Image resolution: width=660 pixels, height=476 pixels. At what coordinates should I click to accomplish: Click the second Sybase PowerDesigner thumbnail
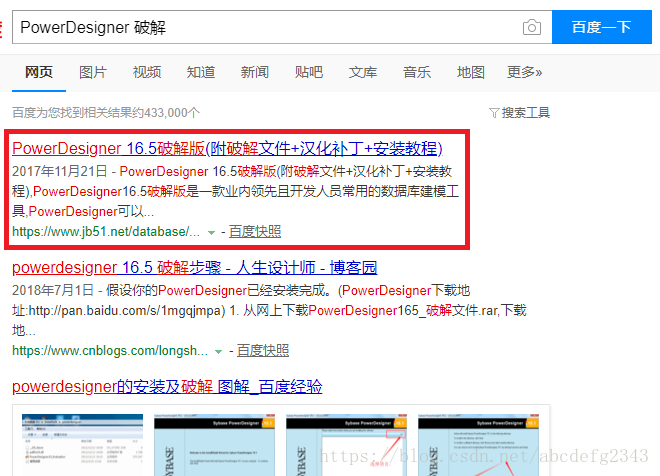(x=214, y=445)
